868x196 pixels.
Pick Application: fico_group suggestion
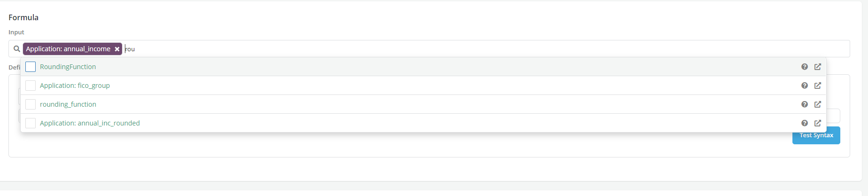75,86
